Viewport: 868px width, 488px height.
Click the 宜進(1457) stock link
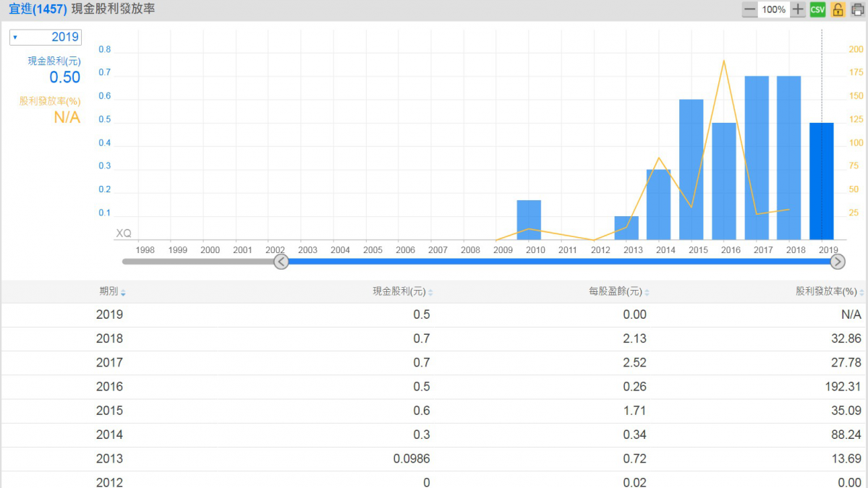tap(38, 9)
